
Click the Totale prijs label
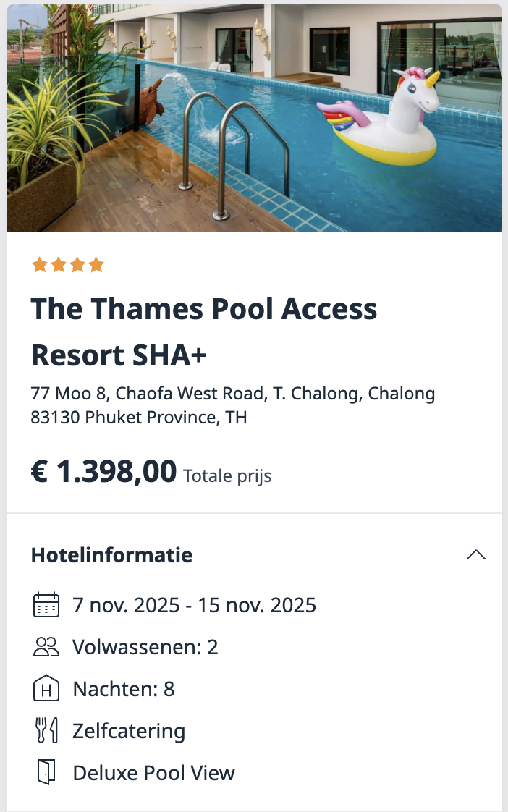[227, 476]
